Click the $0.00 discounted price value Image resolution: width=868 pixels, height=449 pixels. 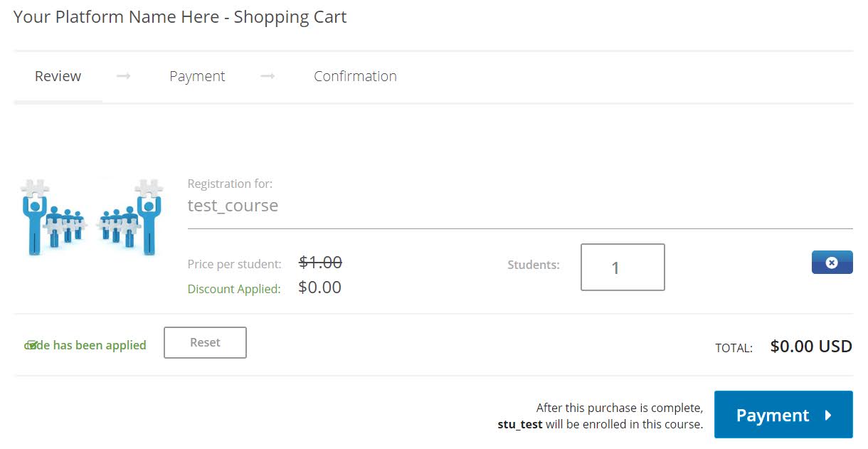319,287
